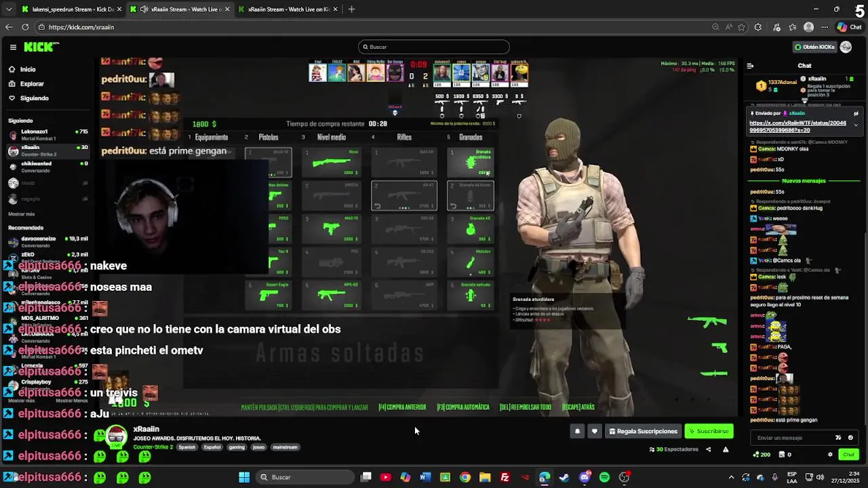This screenshot has width=868, height=488.
Task: Click the taskbar Buscar search box
Action: click(x=305, y=477)
